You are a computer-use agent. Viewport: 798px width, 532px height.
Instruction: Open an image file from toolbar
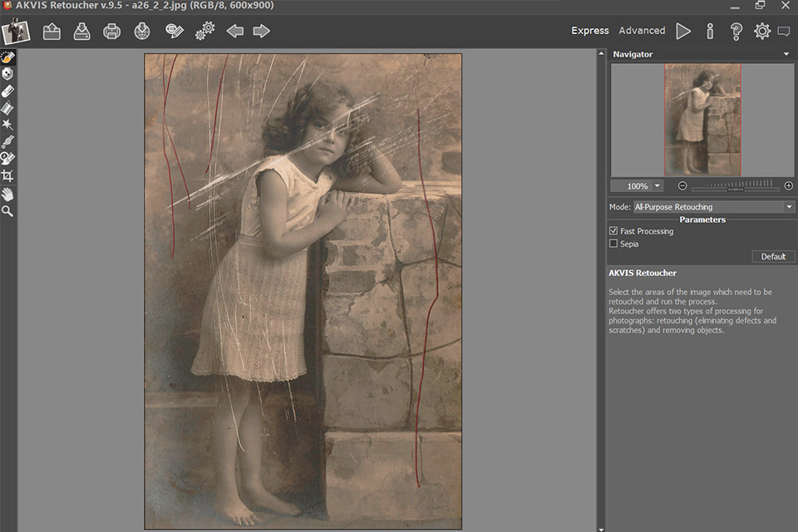click(52, 32)
